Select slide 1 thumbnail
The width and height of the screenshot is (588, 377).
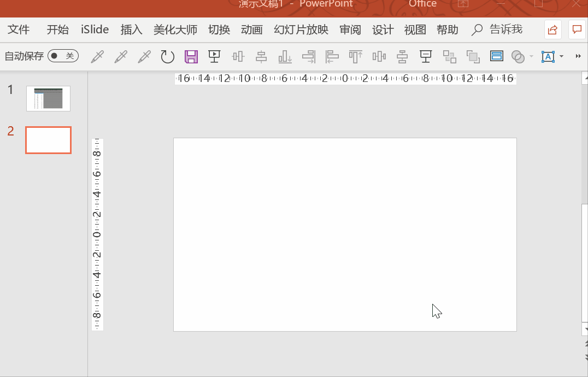[48, 98]
